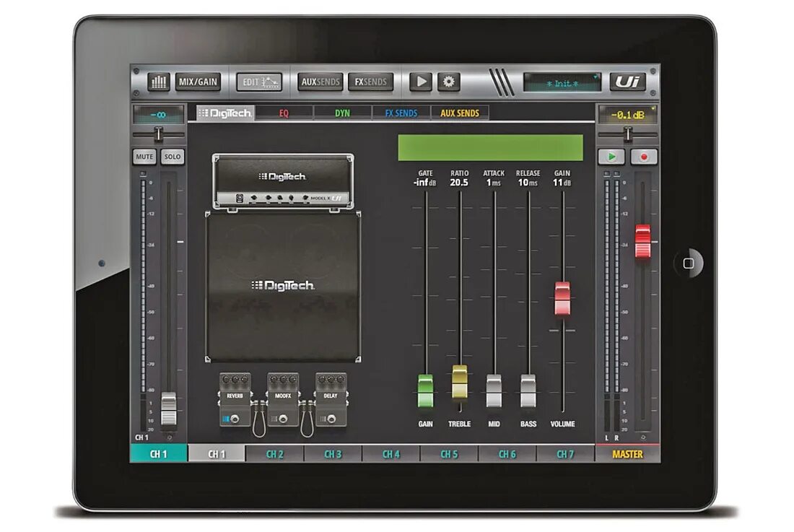Select highlighted teal CH 1 channel tab

point(159,453)
